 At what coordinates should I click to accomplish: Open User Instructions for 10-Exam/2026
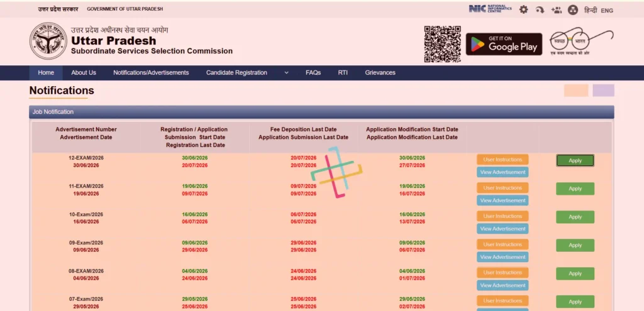(502, 216)
